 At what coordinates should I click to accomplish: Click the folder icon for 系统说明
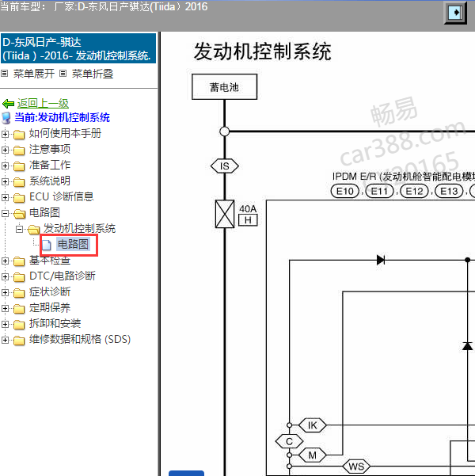[x=19, y=182]
